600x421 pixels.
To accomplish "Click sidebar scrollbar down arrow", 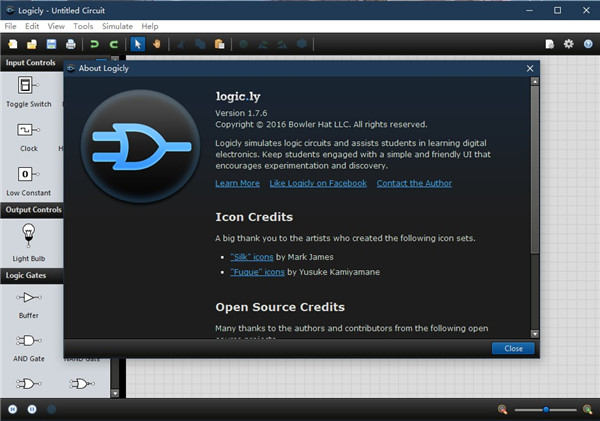I will 115,393.
